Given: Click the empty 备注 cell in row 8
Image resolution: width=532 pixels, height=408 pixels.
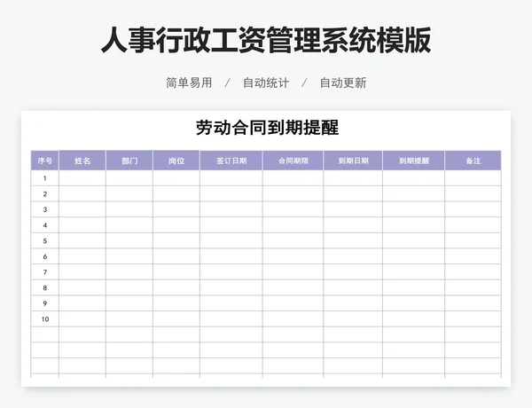Looking at the screenshot, I should 473,287.
